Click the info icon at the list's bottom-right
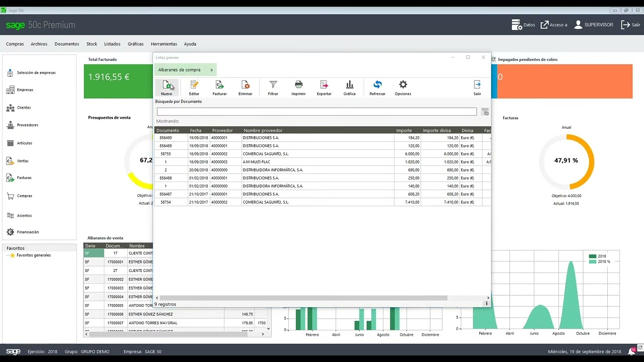This screenshot has width=644, height=362. pyautogui.click(x=487, y=304)
